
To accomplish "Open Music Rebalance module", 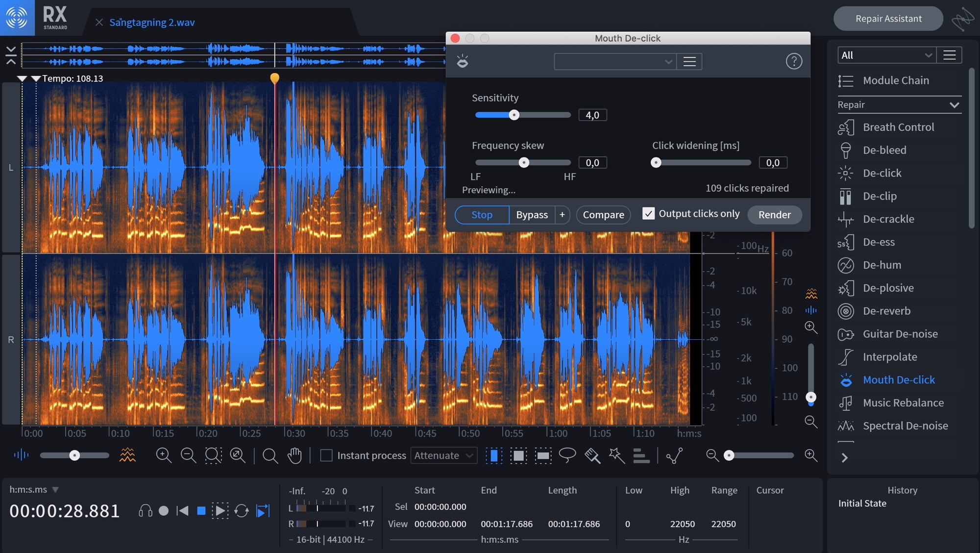I will click(891, 403).
